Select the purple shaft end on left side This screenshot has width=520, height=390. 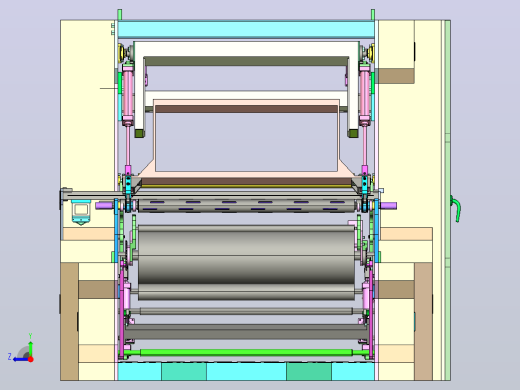[105, 205]
